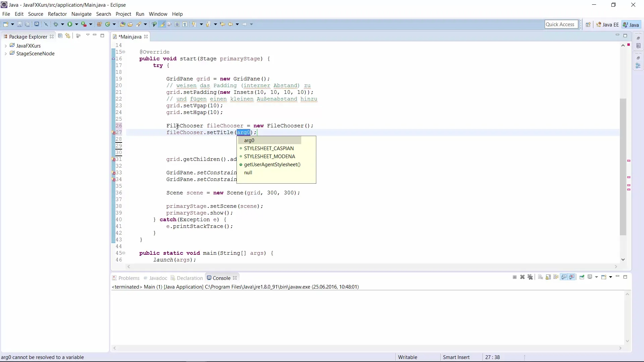This screenshot has height=362, width=644.
Task: Open the Refactor menu
Action: point(57,14)
